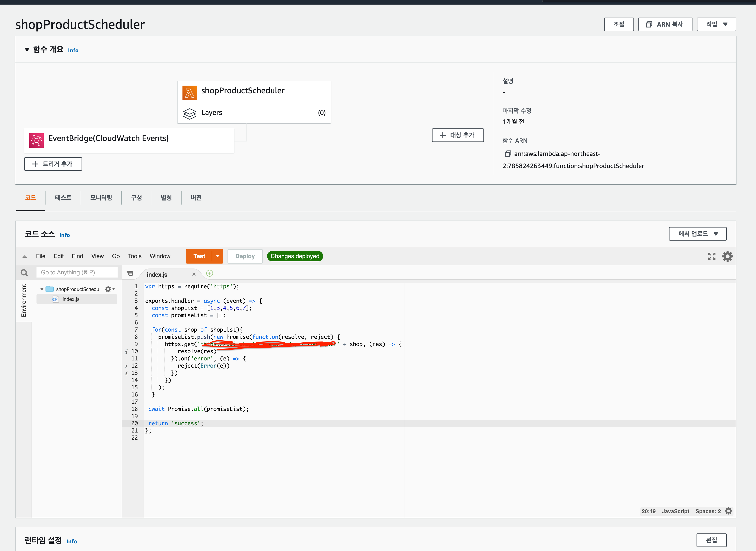The width and height of the screenshot is (756, 551).
Task: Switch to the 버전 tab
Action: (196, 198)
